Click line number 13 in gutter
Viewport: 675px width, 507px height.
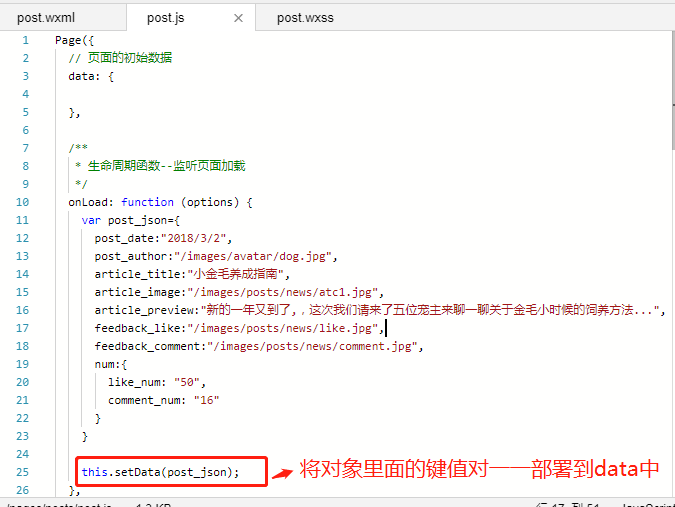point(22,257)
